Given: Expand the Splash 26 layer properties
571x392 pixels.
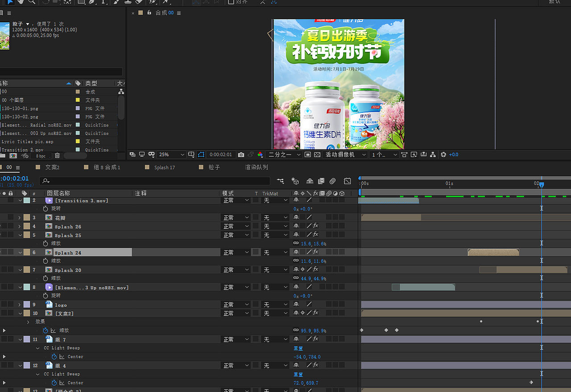Looking at the screenshot, I should [x=20, y=227].
